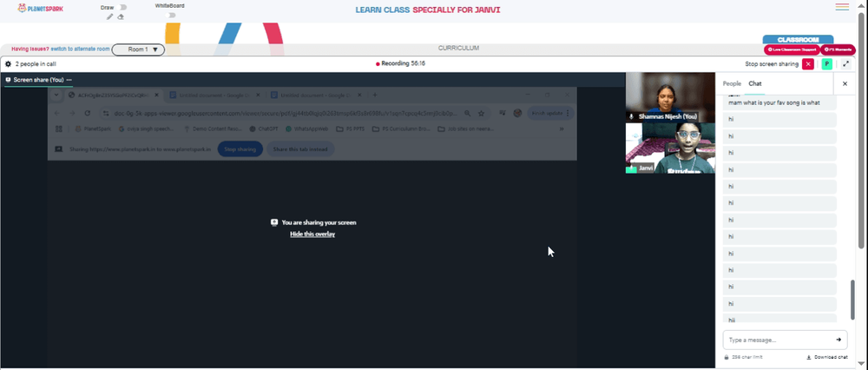Open new tab in shared browser
This screenshot has height=370, width=868.
pos(375,96)
